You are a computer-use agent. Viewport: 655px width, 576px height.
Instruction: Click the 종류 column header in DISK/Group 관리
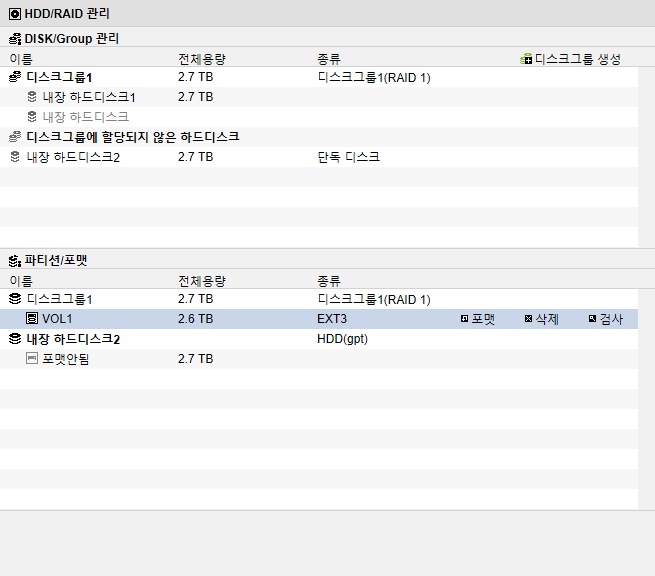329,59
